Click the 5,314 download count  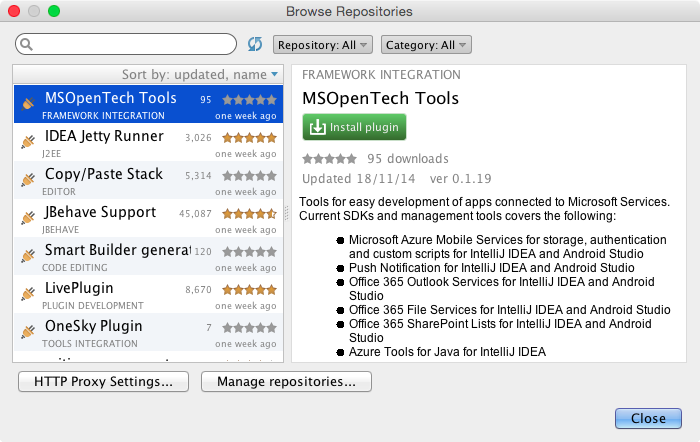coord(198,176)
